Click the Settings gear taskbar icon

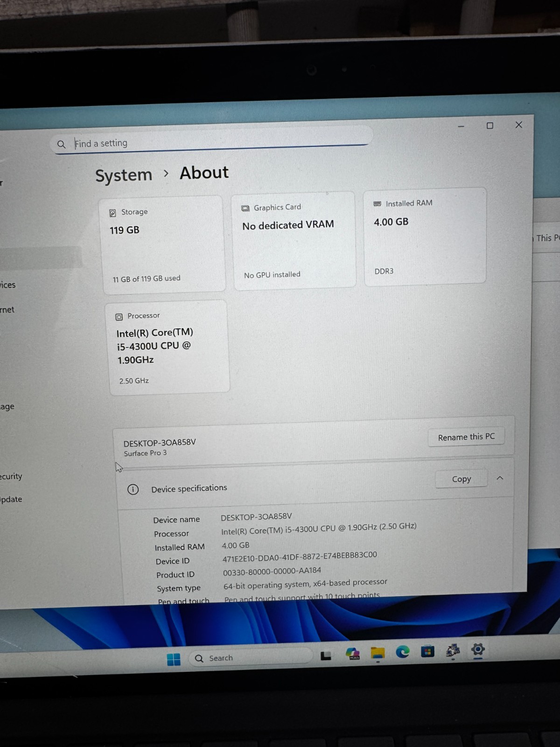pos(478,649)
